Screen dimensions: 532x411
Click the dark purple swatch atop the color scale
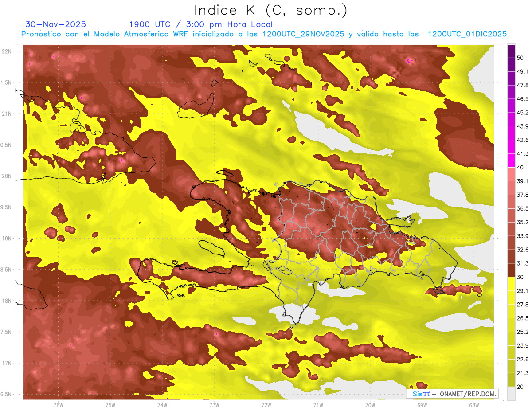click(512, 51)
